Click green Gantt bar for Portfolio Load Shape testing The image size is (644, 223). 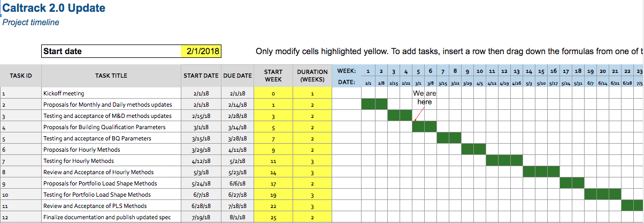point(603,195)
